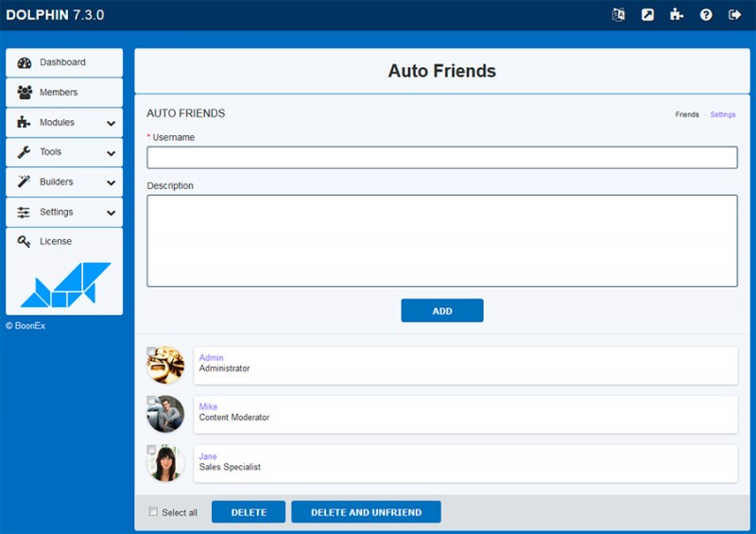
Task: Click the Modules label in sidebar
Action: click(x=57, y=123)
